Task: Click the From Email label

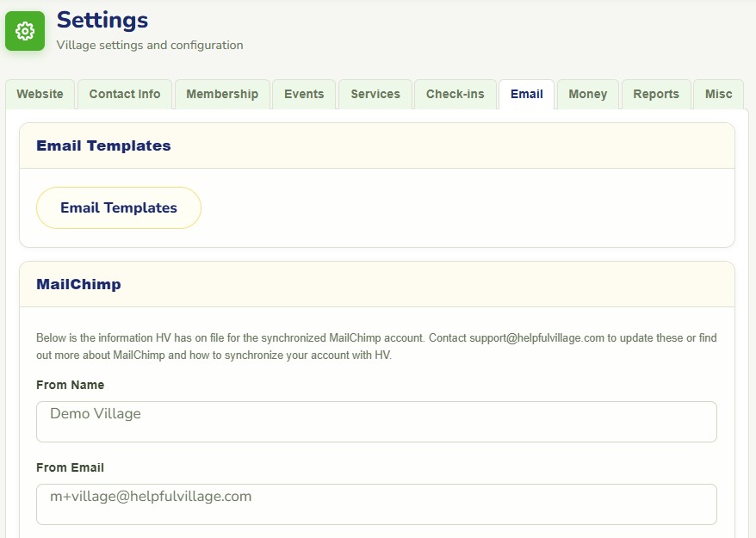Action: click(71, 467)
